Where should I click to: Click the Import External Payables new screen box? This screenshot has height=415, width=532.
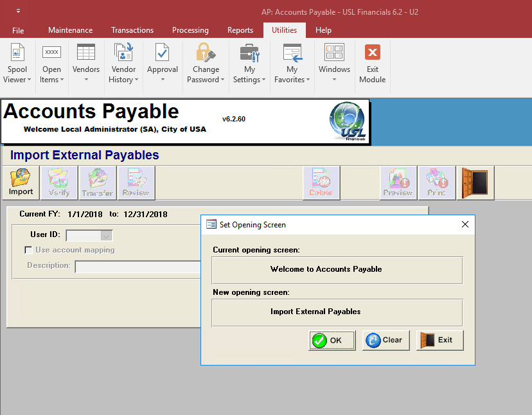click(337, 312)
